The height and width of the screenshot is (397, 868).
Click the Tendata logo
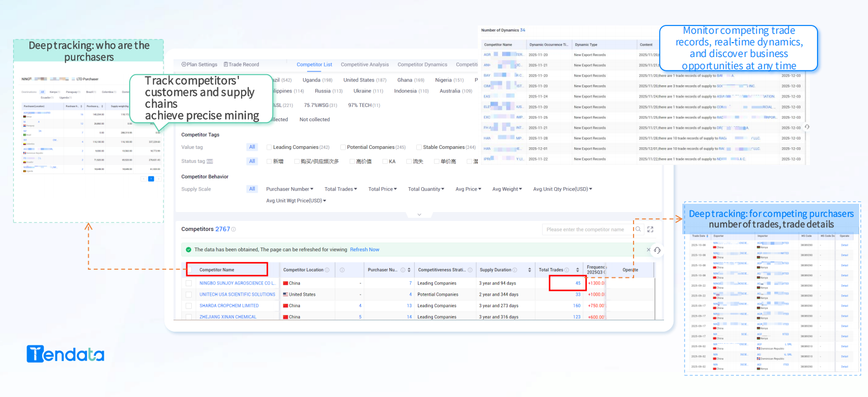[65, 354]
